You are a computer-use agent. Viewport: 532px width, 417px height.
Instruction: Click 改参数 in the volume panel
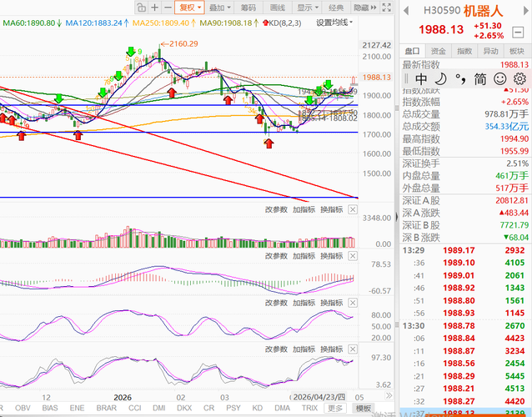point(276,209)
